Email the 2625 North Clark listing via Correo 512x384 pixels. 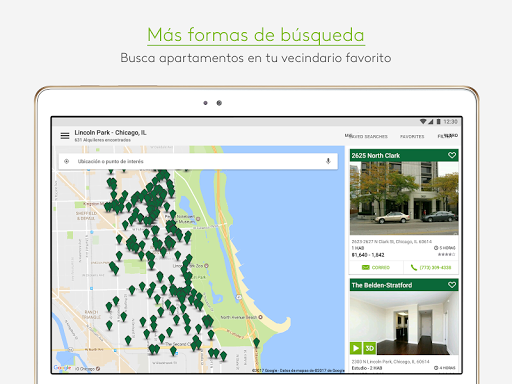coord(376,267)
